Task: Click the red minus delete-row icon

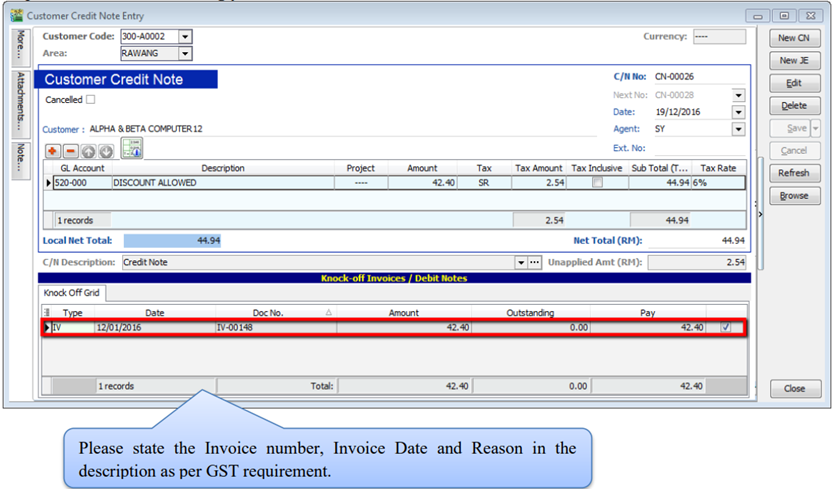Action: point(70,151)
